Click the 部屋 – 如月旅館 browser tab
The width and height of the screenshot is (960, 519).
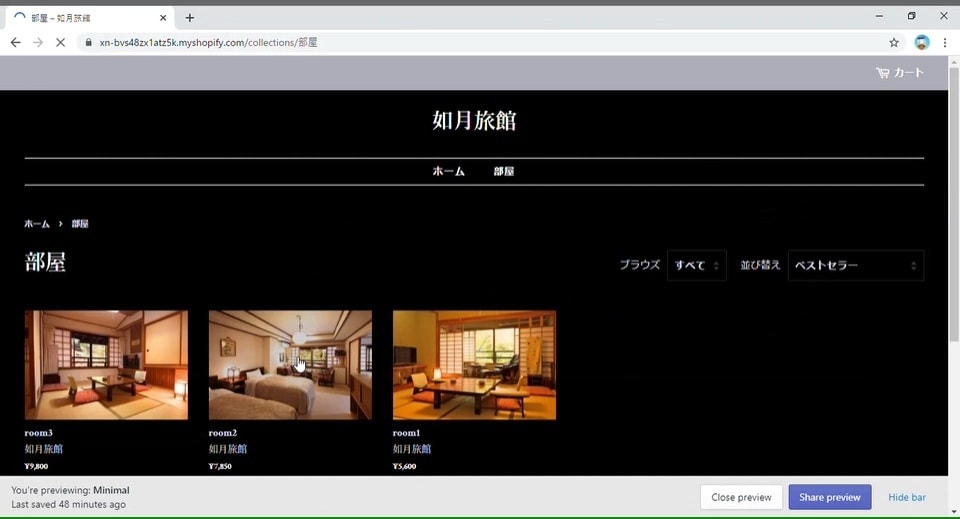(x=90, y=18)
